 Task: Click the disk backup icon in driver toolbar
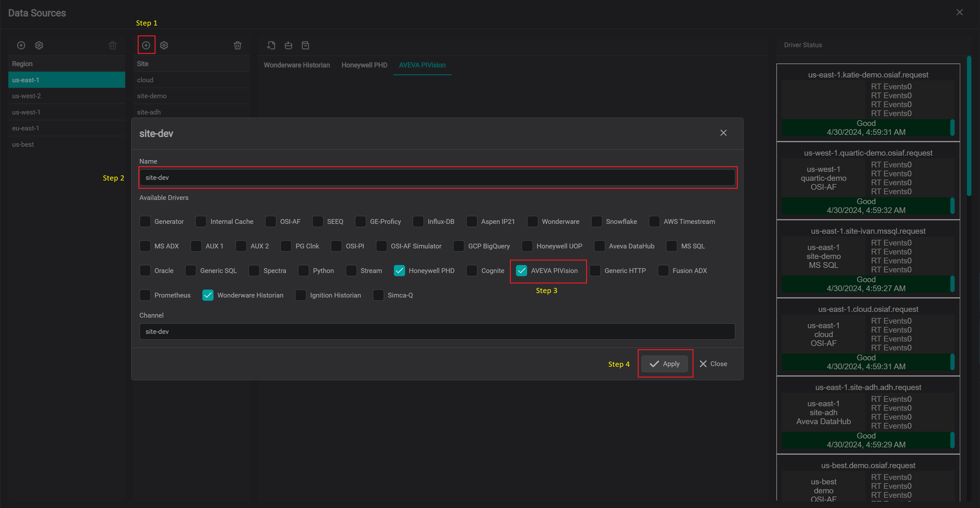click(288, 45)
